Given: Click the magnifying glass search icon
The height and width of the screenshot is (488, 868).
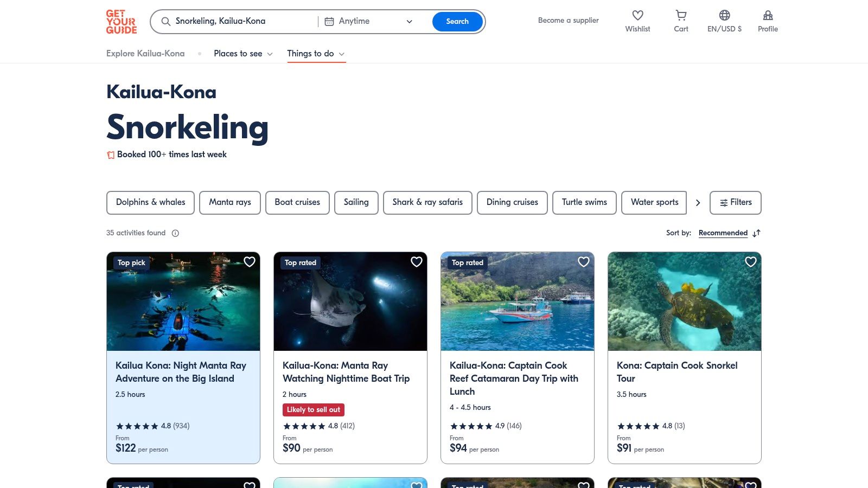Looking at the screenshot, I should click(166, 22).
